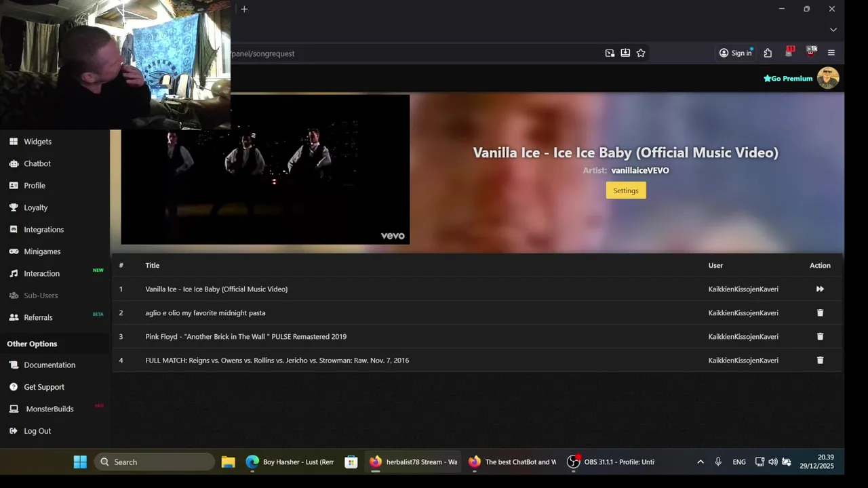The width and height of the screenshot is (868, 488).
Task: Click the song request video player
Action: (265, 169)
